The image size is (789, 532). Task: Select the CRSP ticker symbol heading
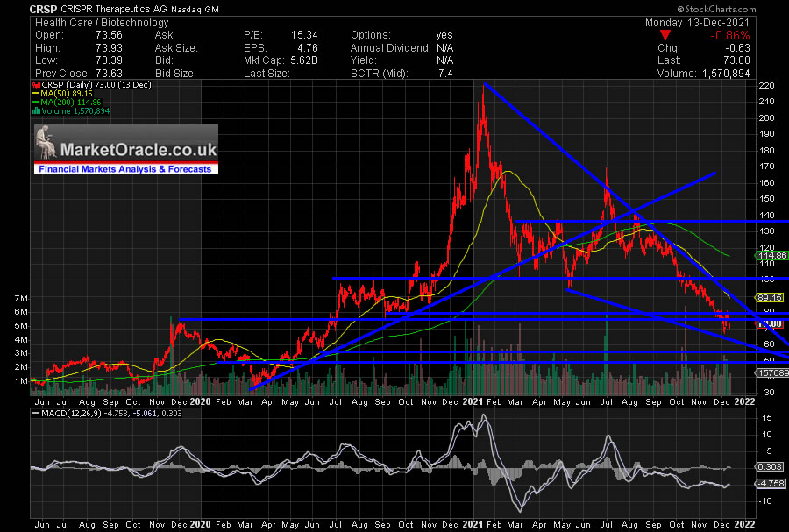[44, 10]
